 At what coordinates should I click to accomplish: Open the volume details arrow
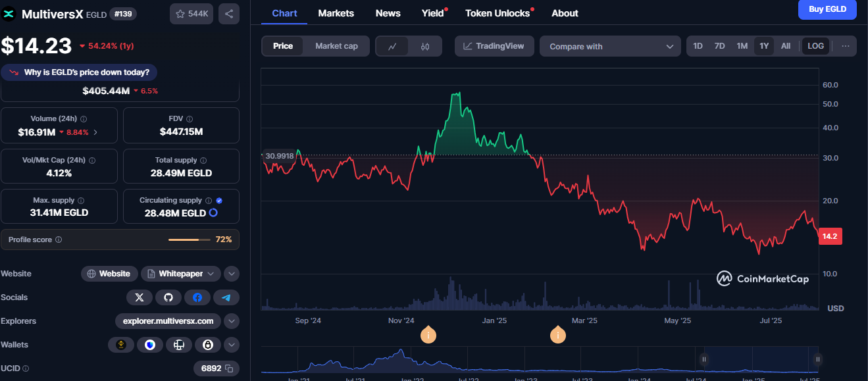pos(95,132)
